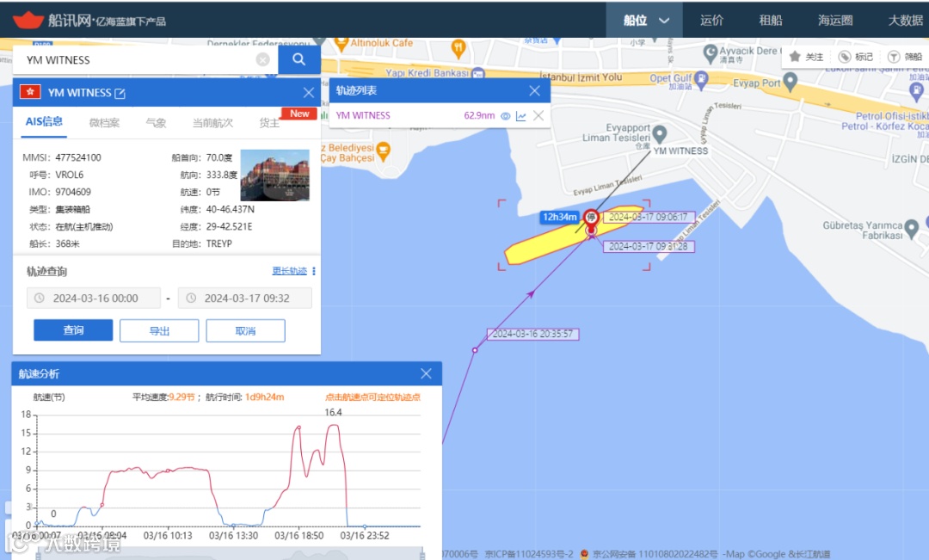Switch to the 微档案 tab
This screenshot has height=560, width=929.
click(x=104, y=123)
